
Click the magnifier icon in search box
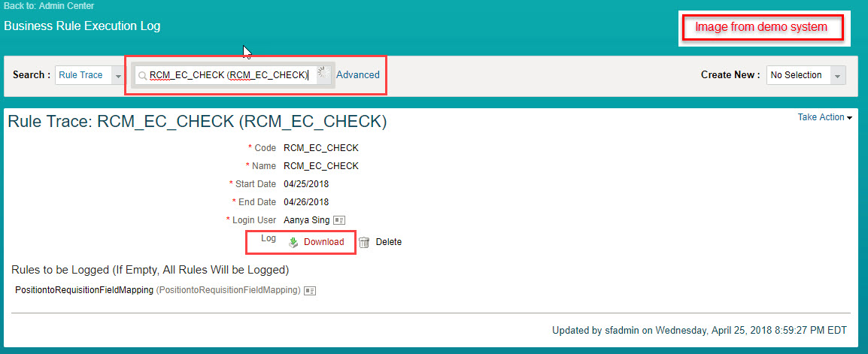(x=143, y=76)
